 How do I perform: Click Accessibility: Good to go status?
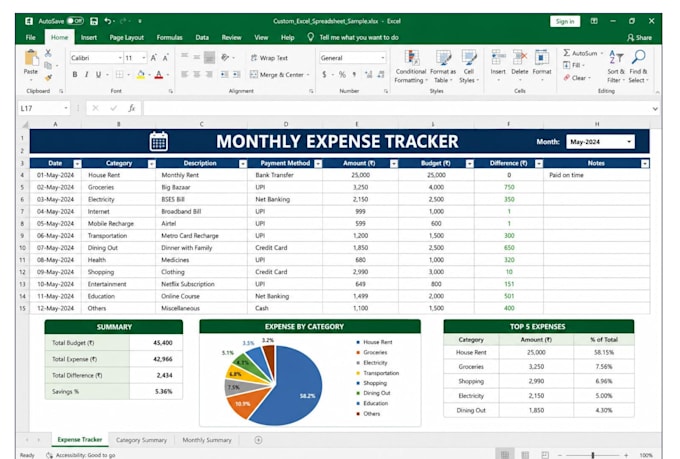click(81, 455)
